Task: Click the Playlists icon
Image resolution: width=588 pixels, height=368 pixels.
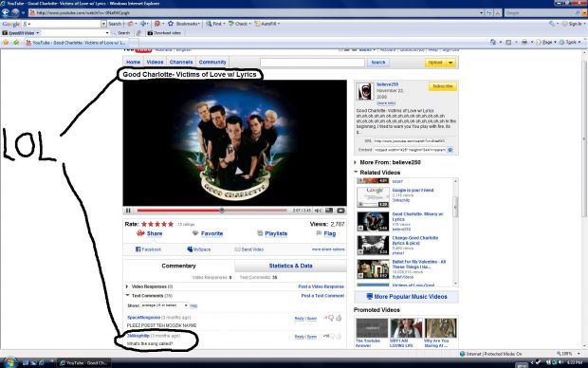Action: 260,233
